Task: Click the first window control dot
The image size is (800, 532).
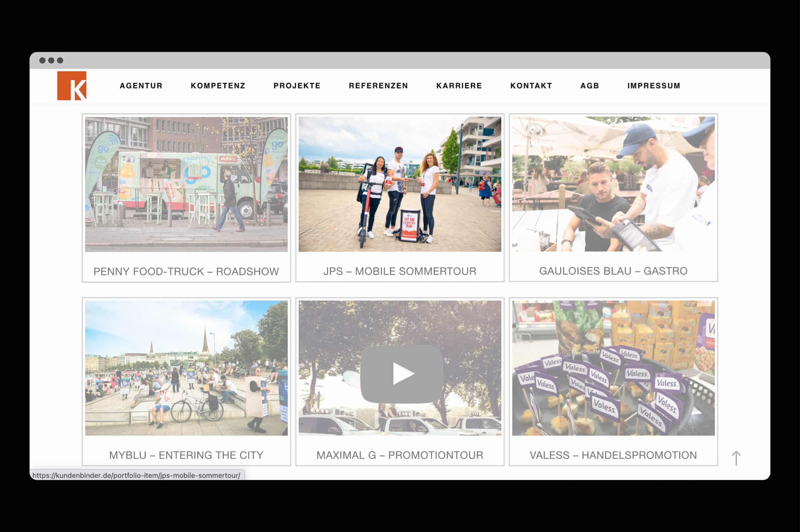Action: (x=42, y=60)
